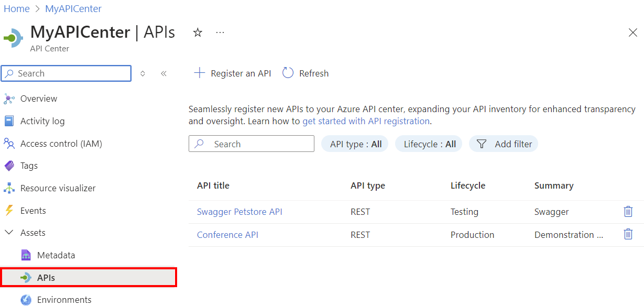
Task: Go to Access control (IAM)
Action: [61, 144]
